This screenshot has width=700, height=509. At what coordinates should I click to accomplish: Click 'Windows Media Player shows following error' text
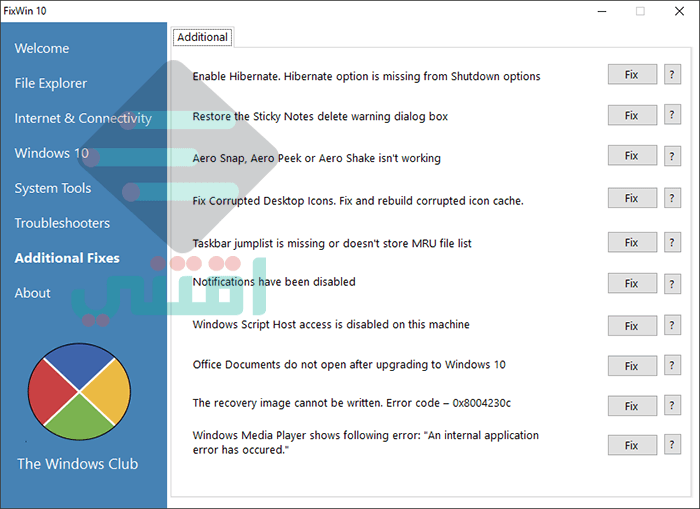[366, 442]
